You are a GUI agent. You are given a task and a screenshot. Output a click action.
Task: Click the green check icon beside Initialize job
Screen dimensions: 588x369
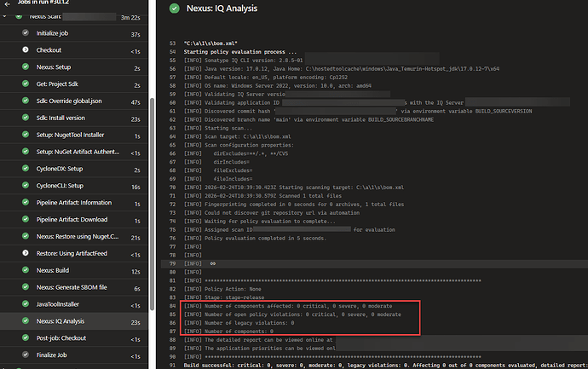(26, 33)
